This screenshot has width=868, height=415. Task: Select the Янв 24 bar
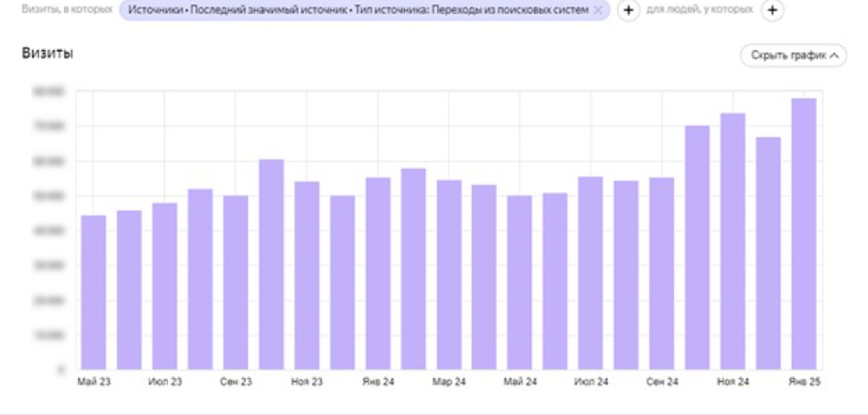pyautogui.click(x=378, y=273)
